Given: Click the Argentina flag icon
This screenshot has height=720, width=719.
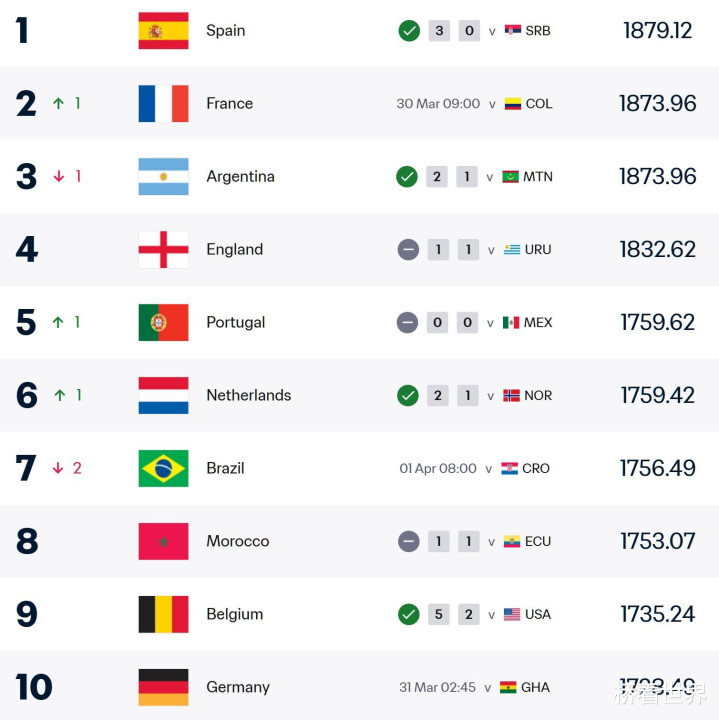Looking at the screenshot, I should 163,177.
